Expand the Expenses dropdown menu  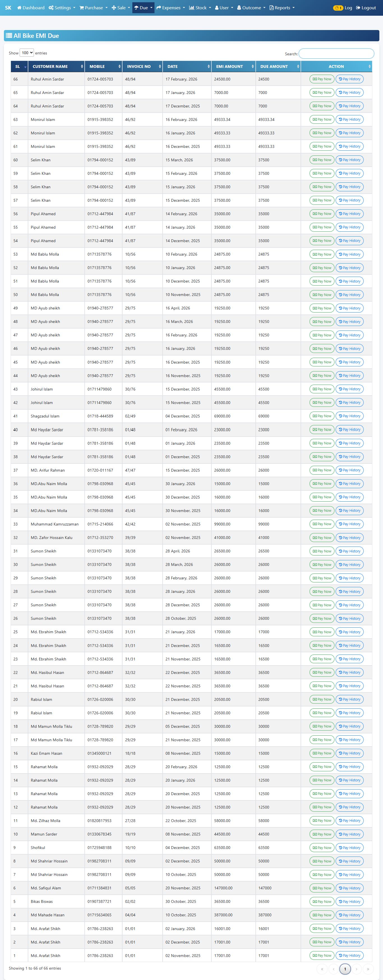point(171,8)
